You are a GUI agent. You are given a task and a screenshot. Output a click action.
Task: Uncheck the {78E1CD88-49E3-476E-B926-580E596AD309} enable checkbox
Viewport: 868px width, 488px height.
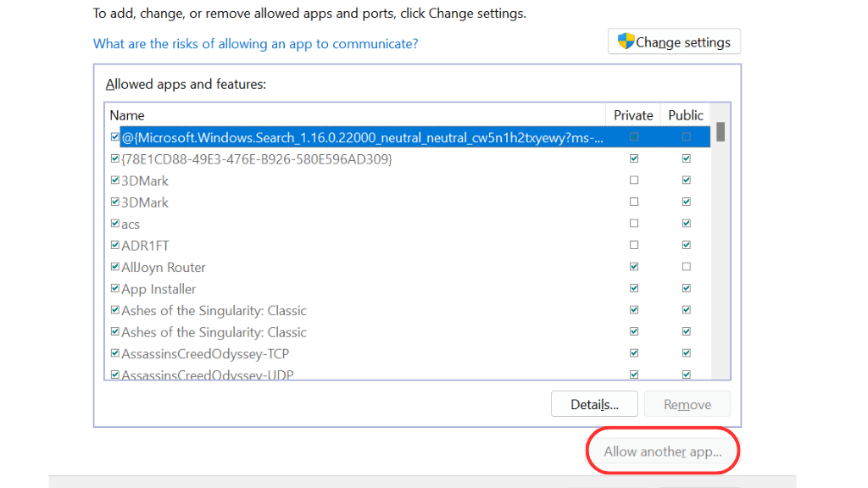pos(114,158)
